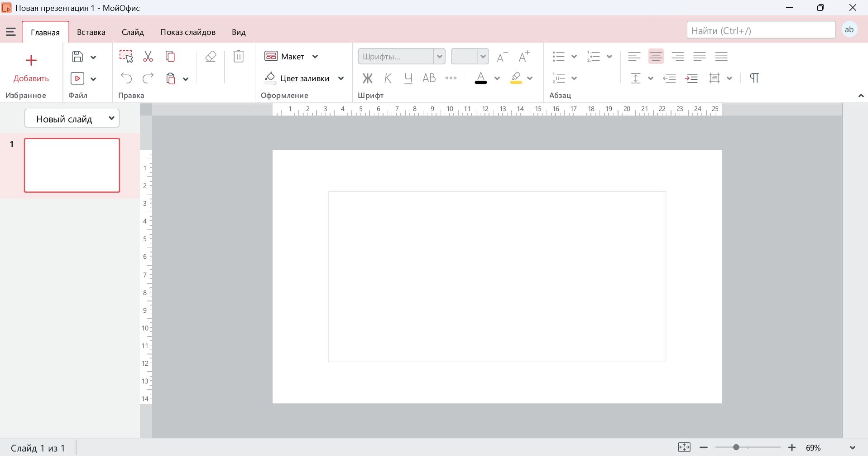Click the trash delete icon
The image size is (868, 456).
click(239, 56)
